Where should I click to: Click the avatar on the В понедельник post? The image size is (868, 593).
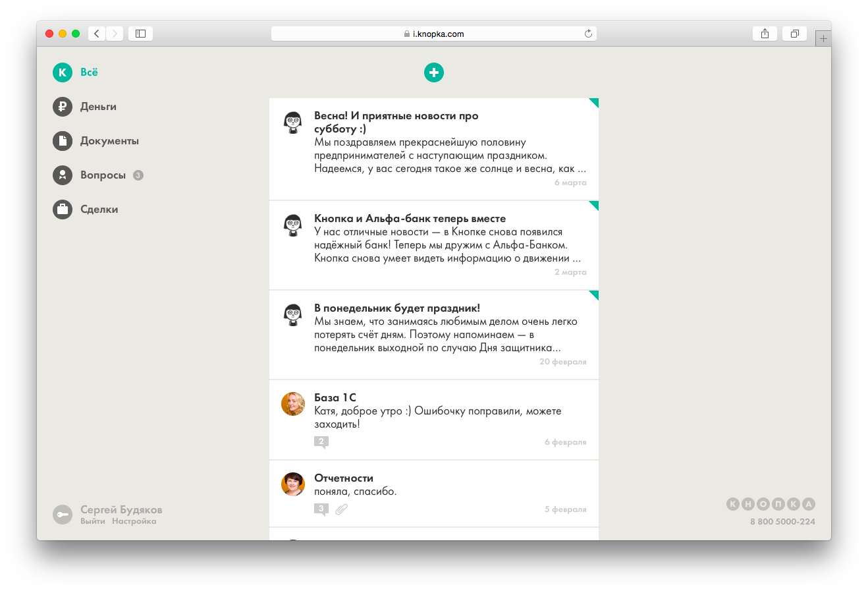point(293,315)
